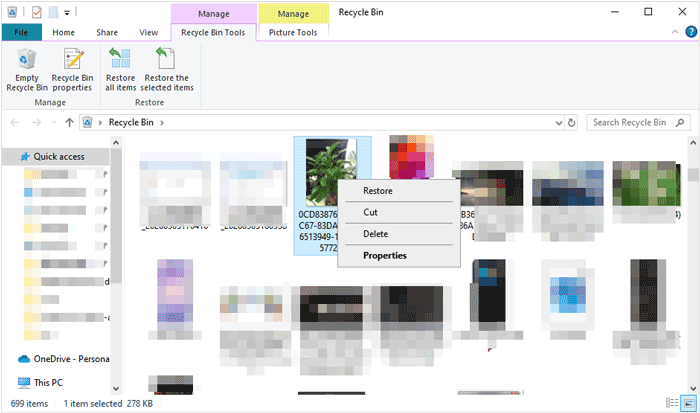
Task: Open the Picture Tools tab
Action: (x=292, y=32)
